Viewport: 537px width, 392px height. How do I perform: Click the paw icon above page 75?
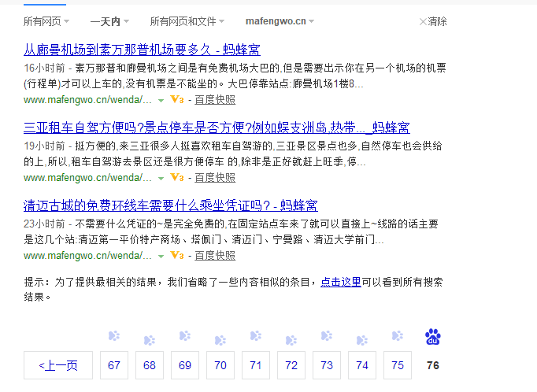click(x=398, y=336)
